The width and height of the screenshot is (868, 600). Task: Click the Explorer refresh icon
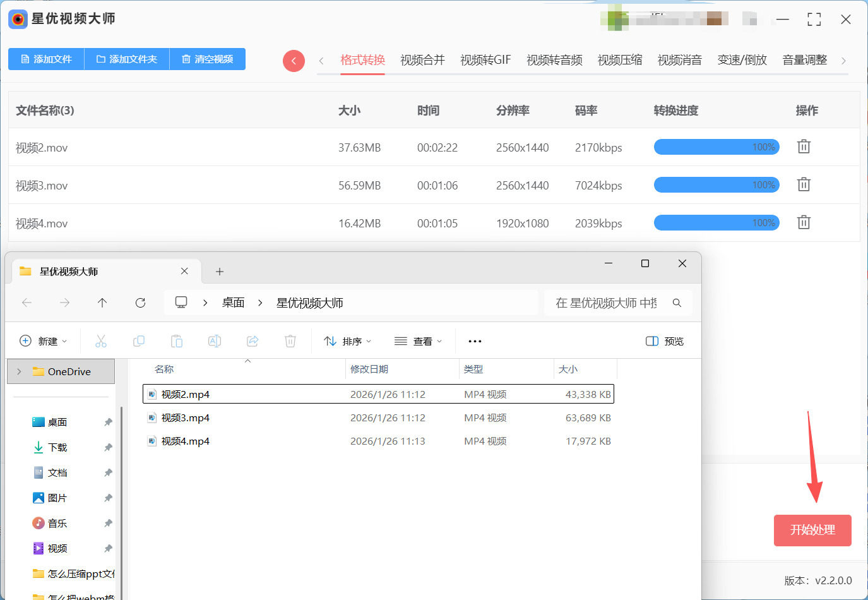pyautogui.click(x=140, y=303)
